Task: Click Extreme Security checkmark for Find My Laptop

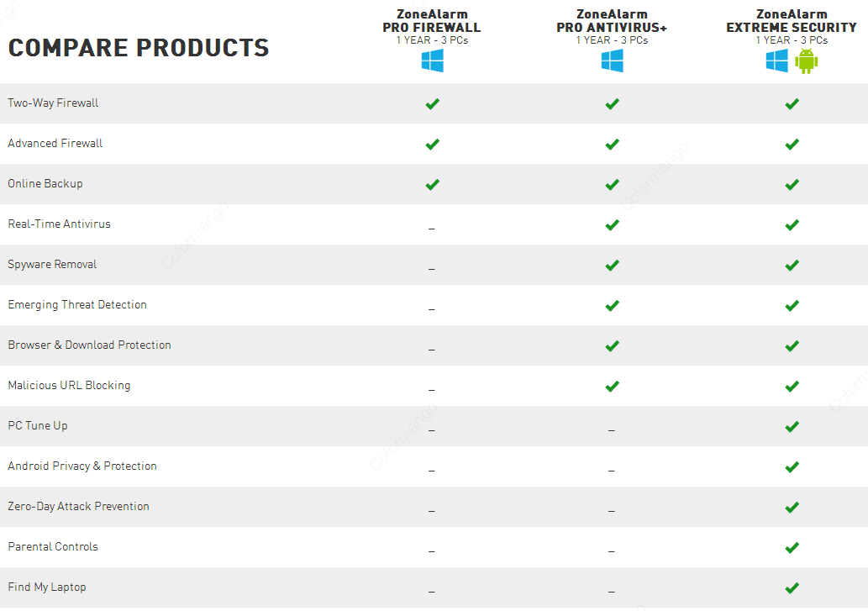Action: [792, 587]
